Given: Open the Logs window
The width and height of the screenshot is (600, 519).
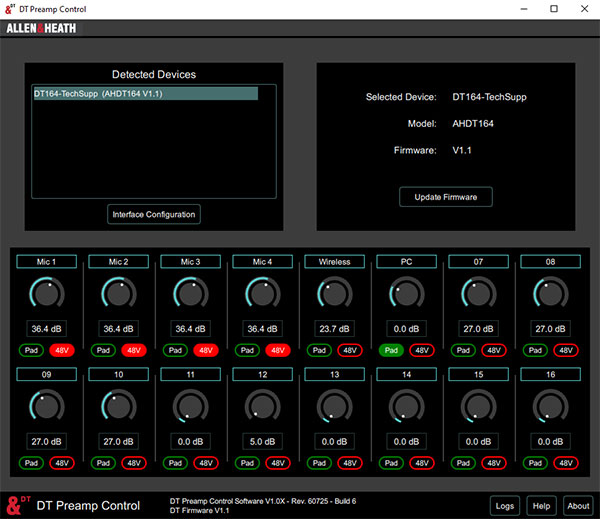Looking at the screenshot, I should pos(505,506).
